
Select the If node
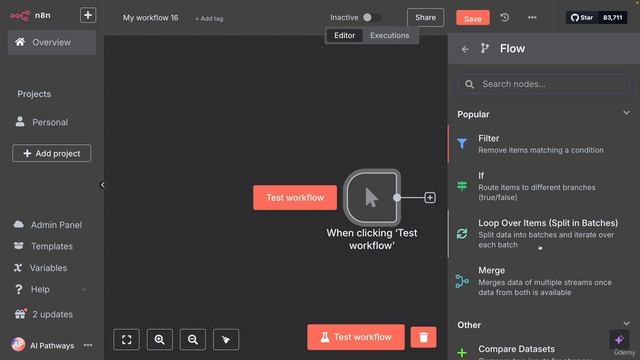pos(544,186)
